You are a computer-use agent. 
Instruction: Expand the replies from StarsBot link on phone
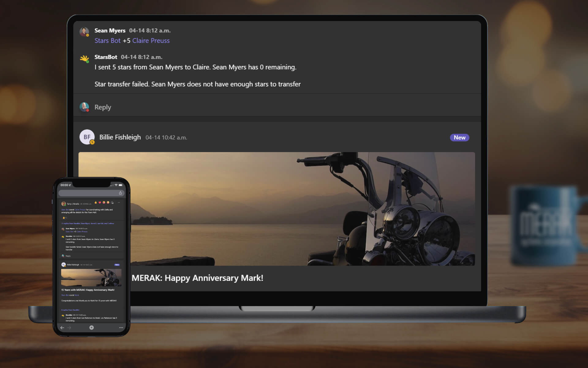[x=70, y=310]
